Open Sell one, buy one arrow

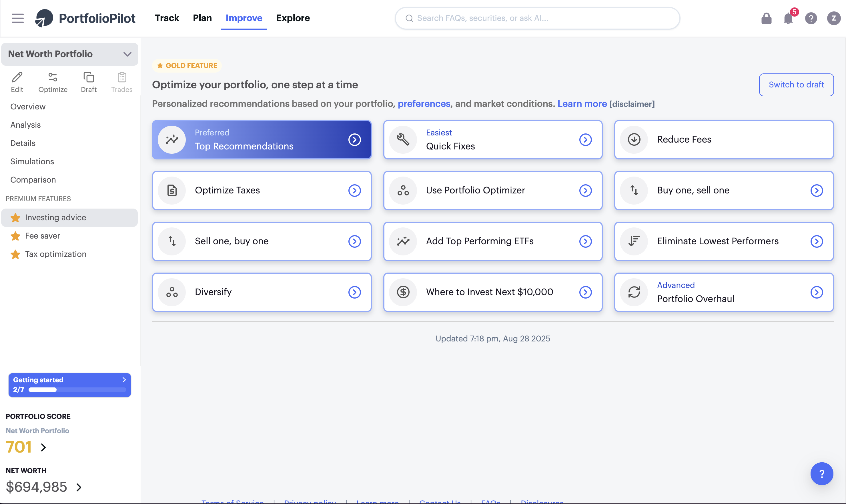coord(354,241)
